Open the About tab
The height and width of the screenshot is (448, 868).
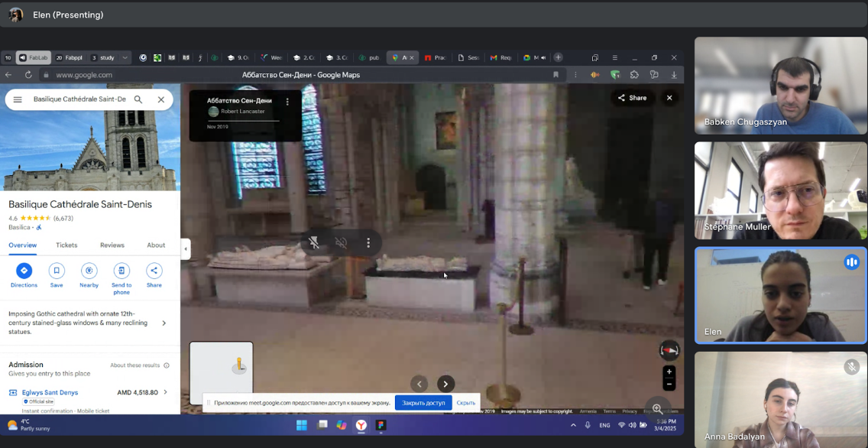click(156, 245)
